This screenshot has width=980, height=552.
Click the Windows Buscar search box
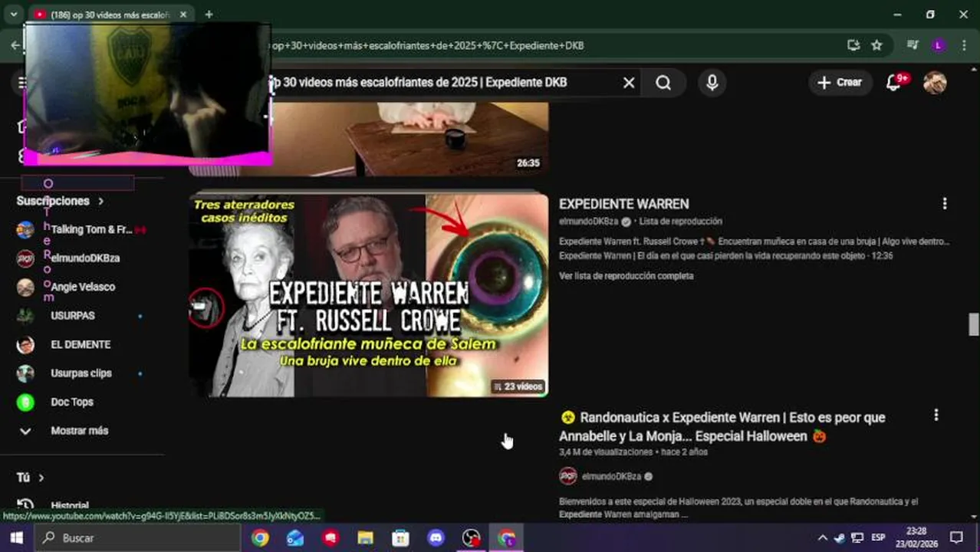137,538
